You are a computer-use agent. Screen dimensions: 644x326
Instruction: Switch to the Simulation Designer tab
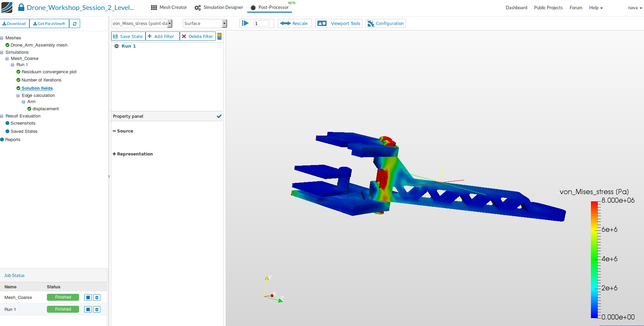click(219, 8)
